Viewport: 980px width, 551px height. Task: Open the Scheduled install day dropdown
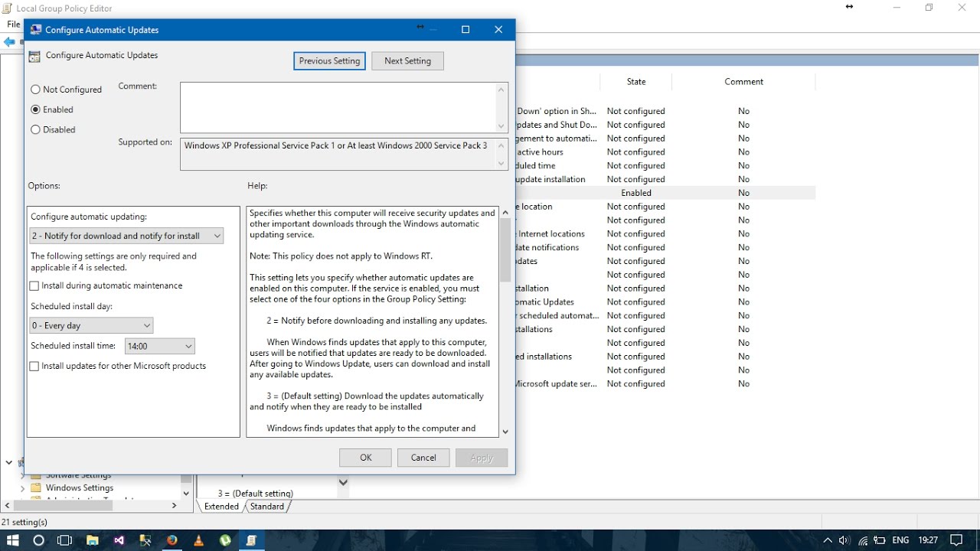[91, 325]
